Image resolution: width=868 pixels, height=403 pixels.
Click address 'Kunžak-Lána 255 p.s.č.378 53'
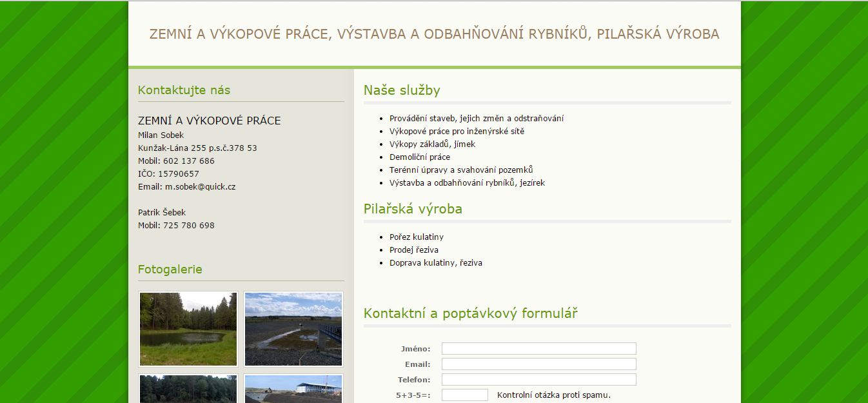tap(197, 148)
